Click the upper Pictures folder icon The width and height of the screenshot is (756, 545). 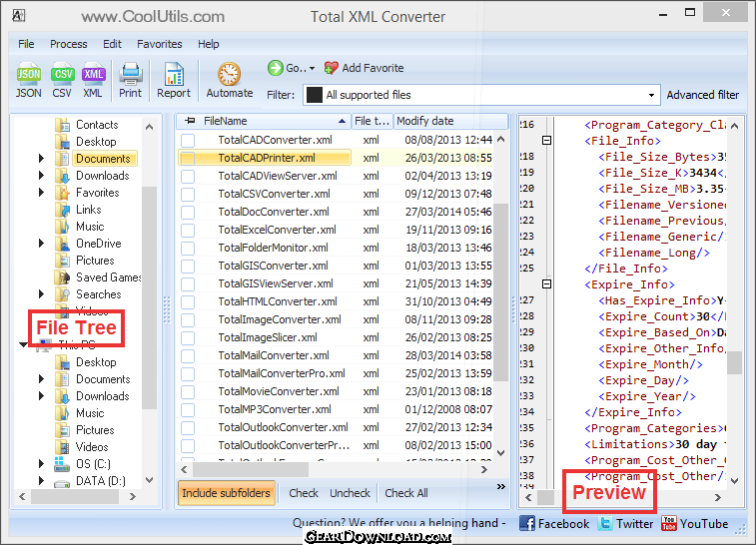point(62,261)
